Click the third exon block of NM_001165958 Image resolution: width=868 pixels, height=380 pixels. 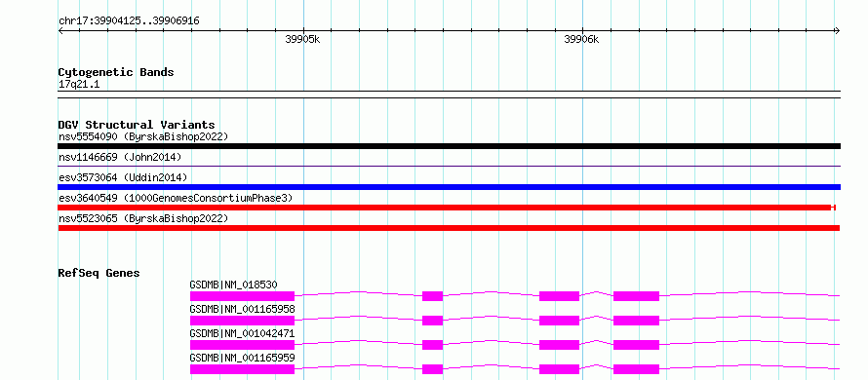559,321
